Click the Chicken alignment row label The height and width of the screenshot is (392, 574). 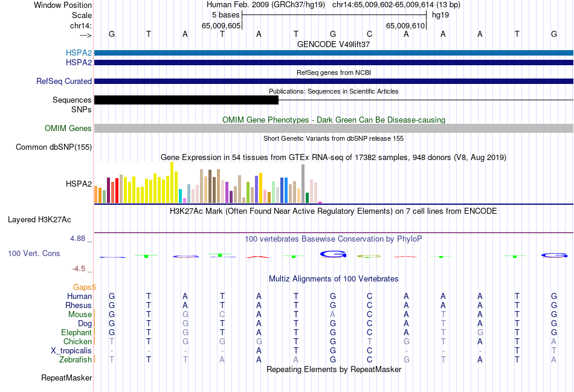pos(77,341)
